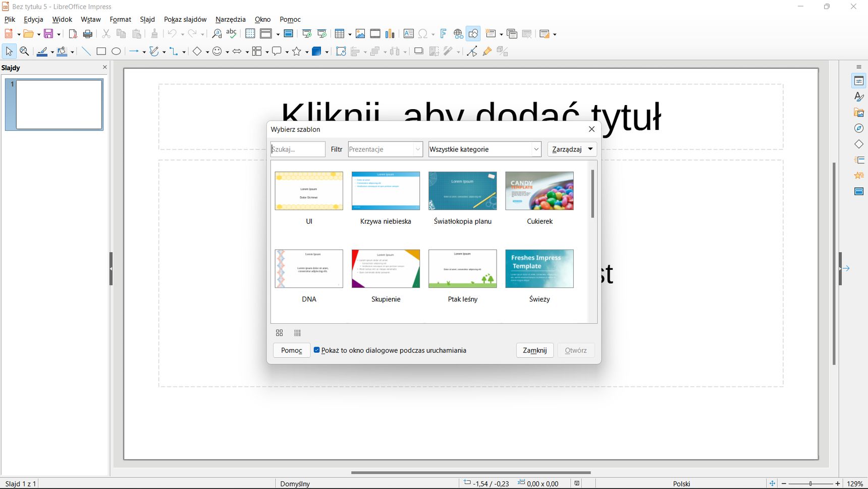868x489 pixels.
Task: Open the sidebar Animation panel
Action: pos(859,175)
